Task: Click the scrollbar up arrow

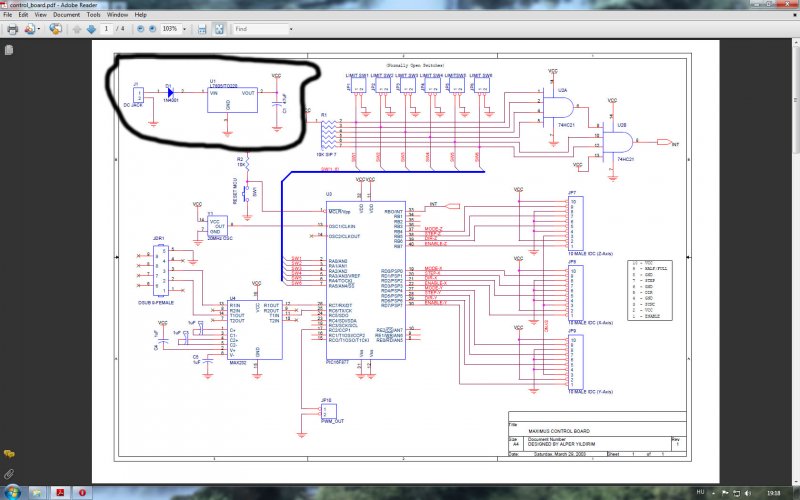Action: point(795,42)
